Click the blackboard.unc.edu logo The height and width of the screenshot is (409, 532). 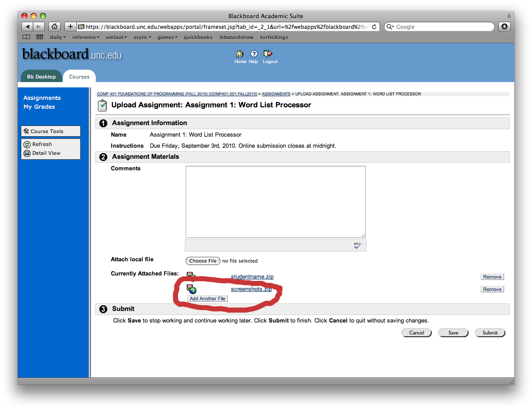click(72, 54)
